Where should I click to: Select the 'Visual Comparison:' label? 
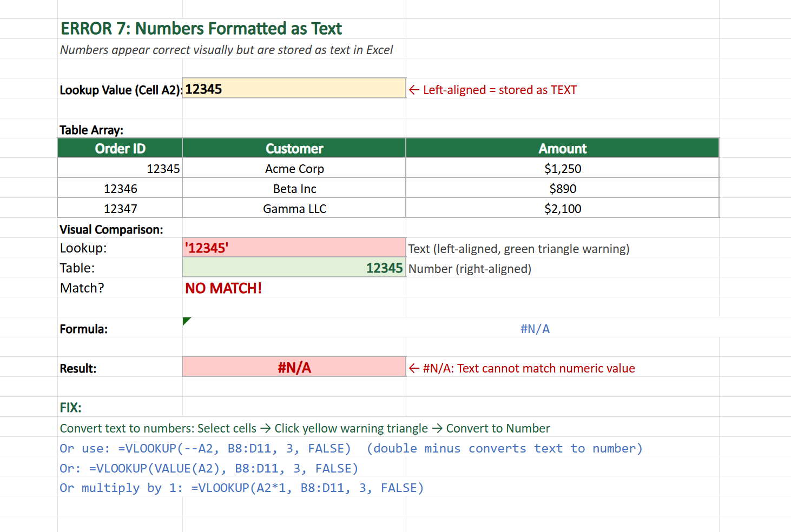pyautogui.click(x=111, y=229)
